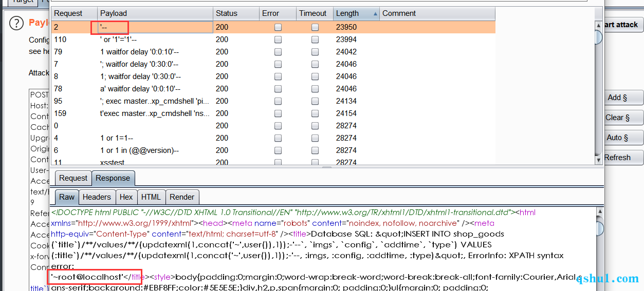Click length value 24042
Viewport: 644px width, 291px height.
point(346,52)
